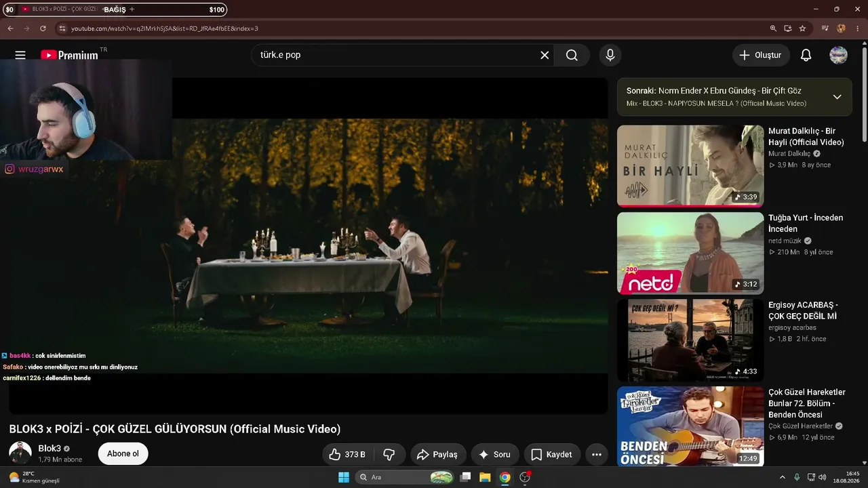The width and height of the screenshot is (868, 488).
Task: Save the video with Kaydet
Action: [551, 454]
